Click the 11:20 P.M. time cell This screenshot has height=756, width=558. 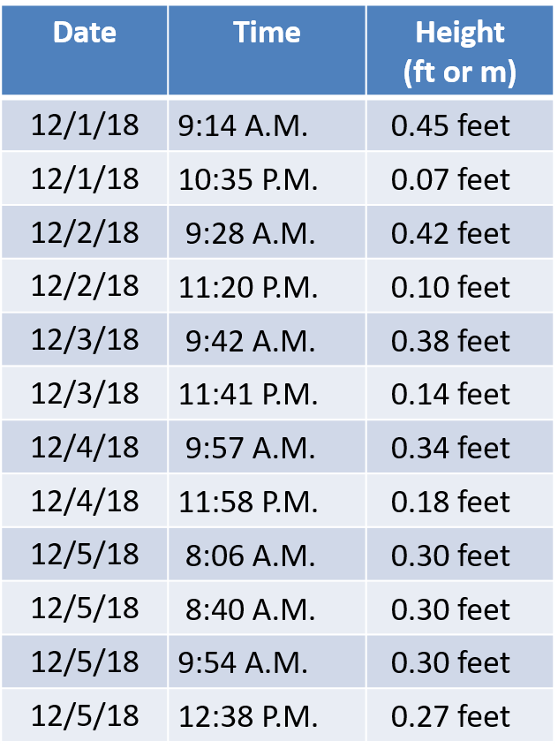(267, 286)
